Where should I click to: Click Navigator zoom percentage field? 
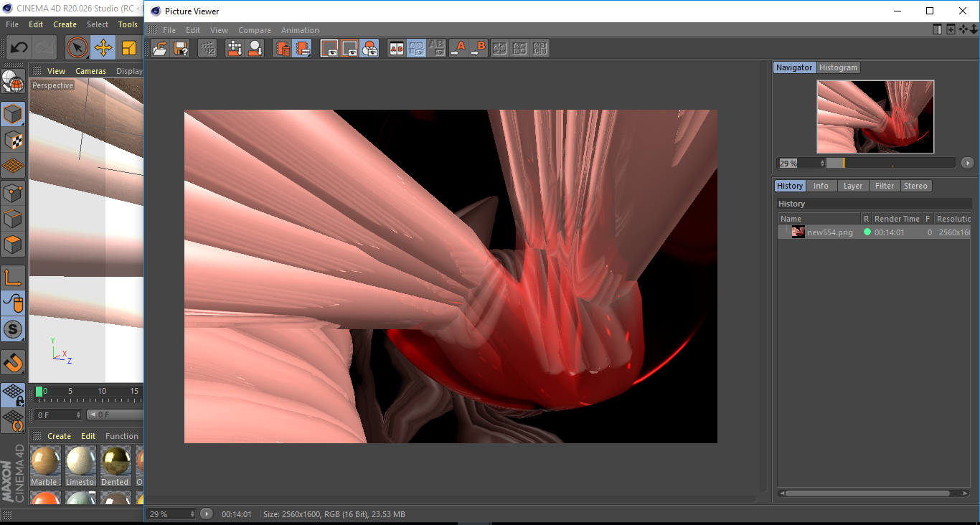802,163
